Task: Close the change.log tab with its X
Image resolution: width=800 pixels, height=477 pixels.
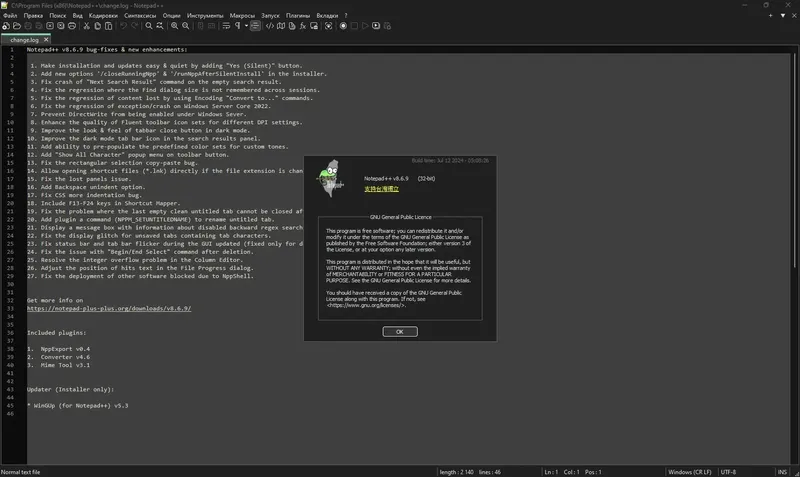Action: (46, 39)
